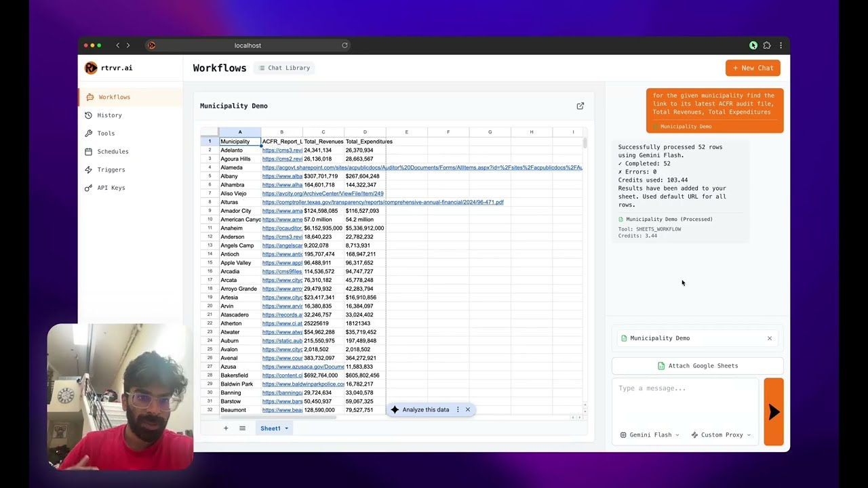This screenshot has height=488, width=868.
Task: Open the Sheet1 tab dropdown arrow
Action: coord(286,428)
